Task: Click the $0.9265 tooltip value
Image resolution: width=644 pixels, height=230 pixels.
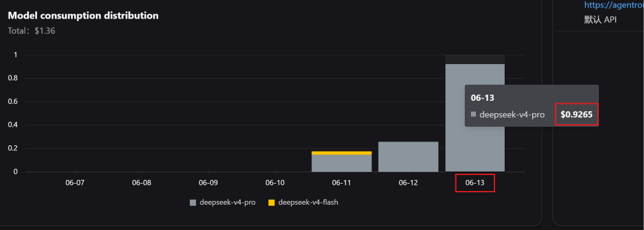Action: pyautogui.click(x=577, y=114)
